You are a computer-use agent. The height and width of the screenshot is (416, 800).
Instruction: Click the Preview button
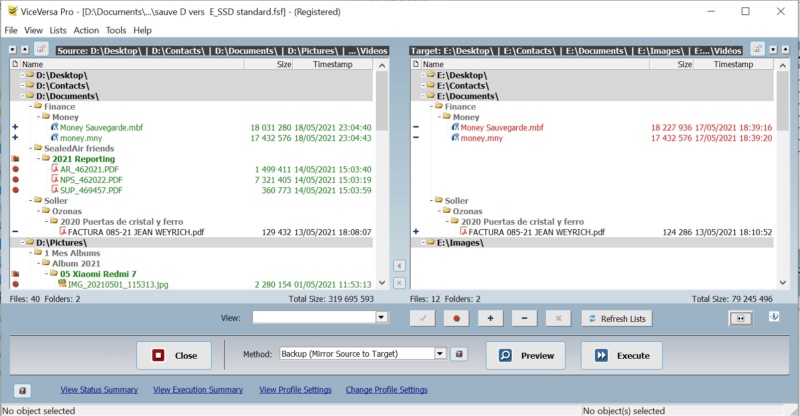tap(526, 356)
